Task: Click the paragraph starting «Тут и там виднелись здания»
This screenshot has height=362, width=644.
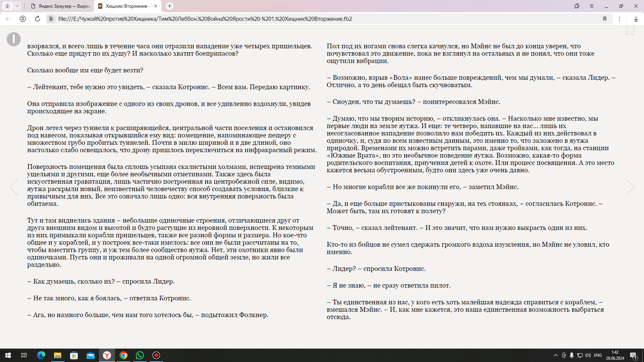Action: (170, 243)
